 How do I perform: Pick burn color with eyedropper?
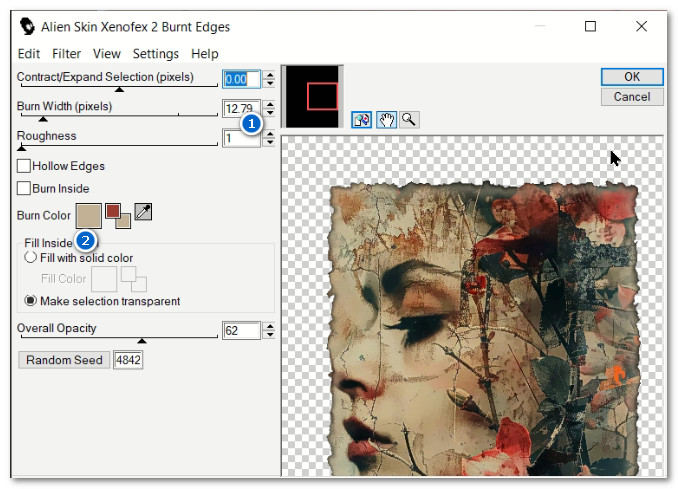pyautogui.click(x=143, y=212)
